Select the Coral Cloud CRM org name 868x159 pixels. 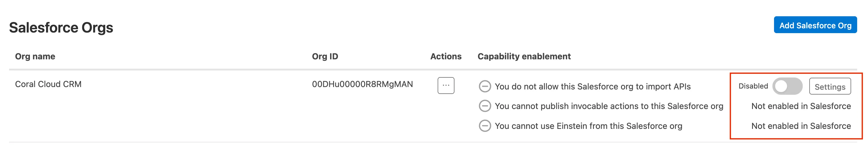(48, 84)
